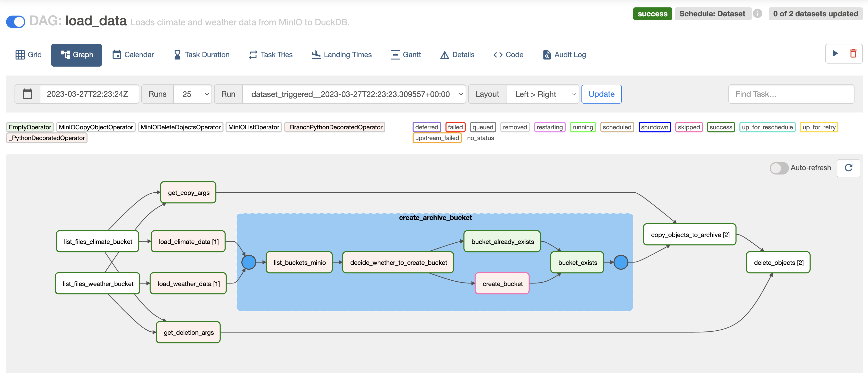Open the Runs count dropdown

coord(193,94)
